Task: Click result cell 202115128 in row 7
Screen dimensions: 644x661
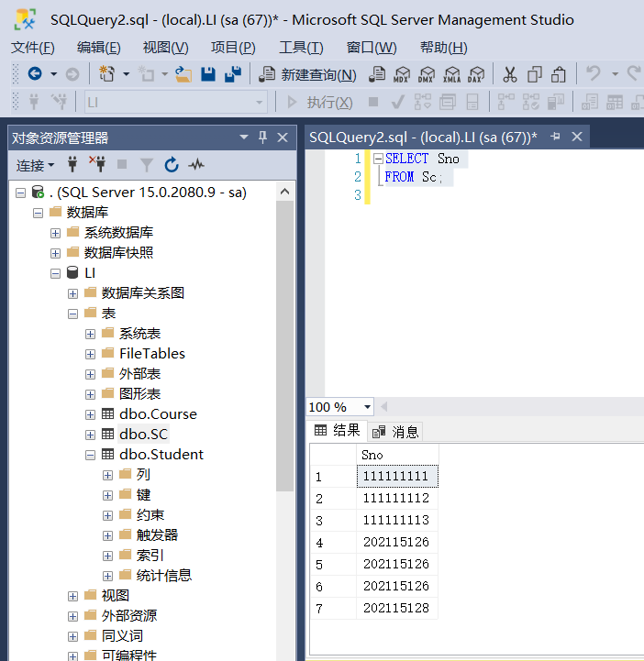Action: pyautogui.click(x=397, y=609)
